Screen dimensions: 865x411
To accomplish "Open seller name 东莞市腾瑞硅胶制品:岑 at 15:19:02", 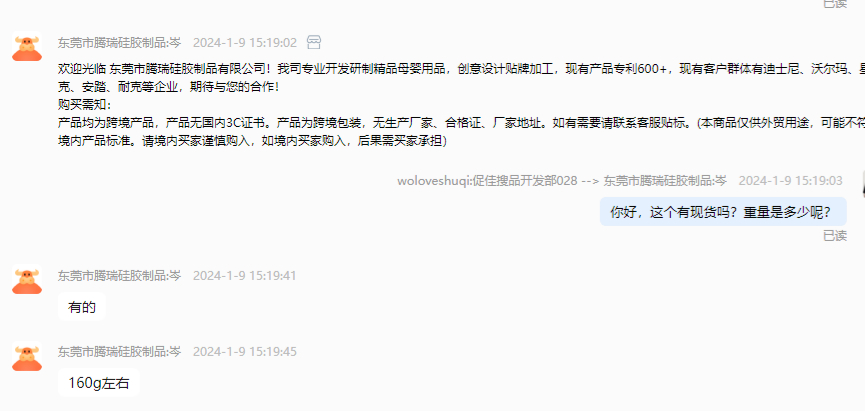I will click(x=120, y=42).
